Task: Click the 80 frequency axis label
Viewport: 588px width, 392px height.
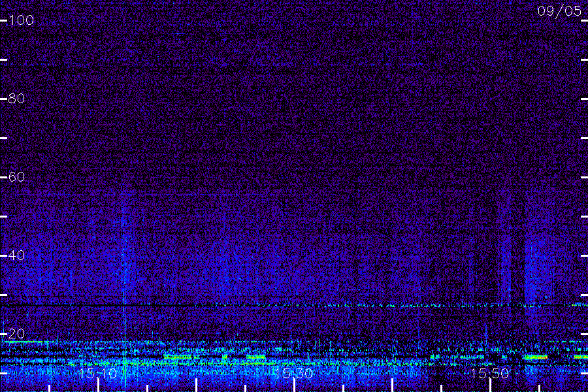Action: 16,98
